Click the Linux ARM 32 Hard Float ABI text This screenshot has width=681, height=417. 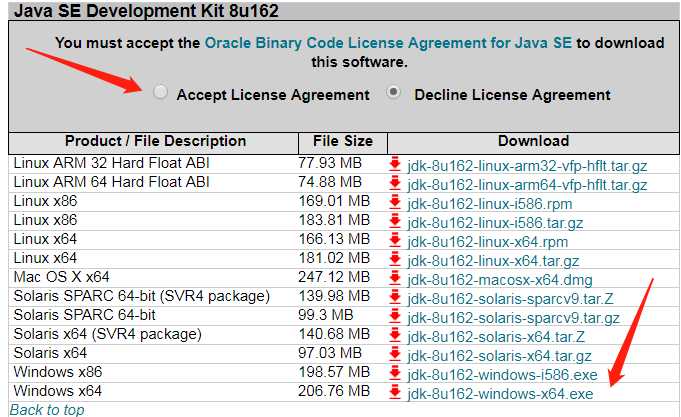click(x=111, y=163)
